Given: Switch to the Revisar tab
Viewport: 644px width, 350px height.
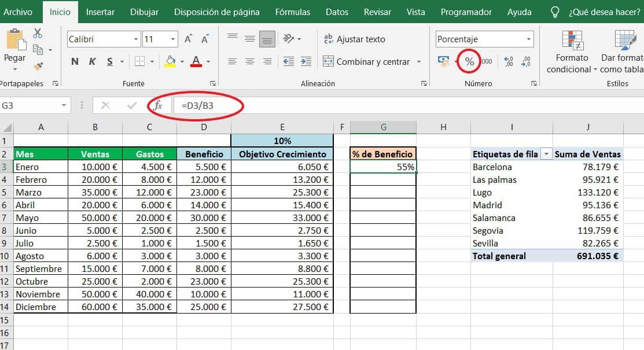Looking at the screenshot, I should (x=377, y=12).
